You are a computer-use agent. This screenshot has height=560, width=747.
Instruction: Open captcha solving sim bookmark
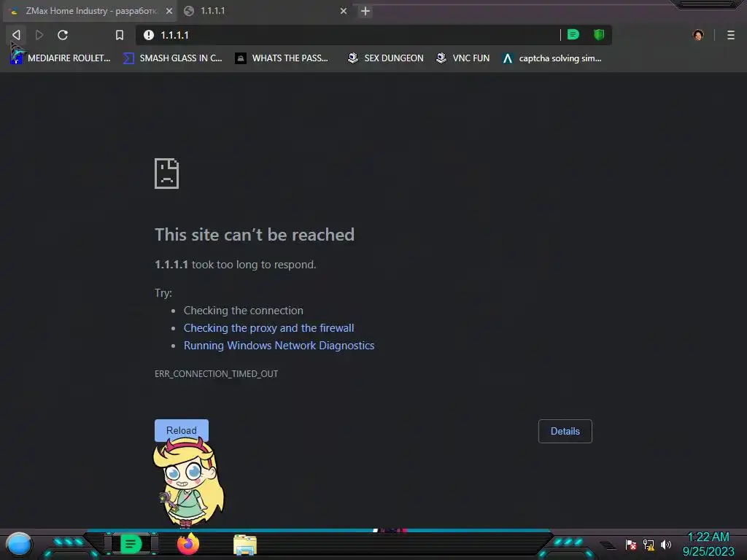(552, 58)
